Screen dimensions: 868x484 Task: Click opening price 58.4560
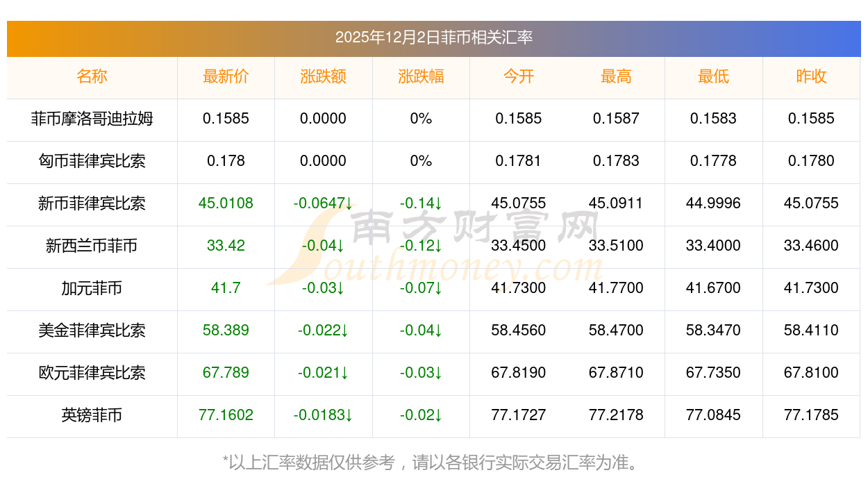tap(519, 331)
